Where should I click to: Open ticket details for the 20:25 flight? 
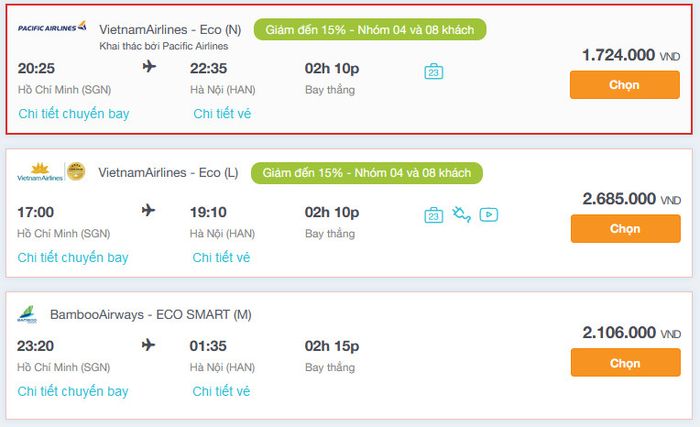(222, 114)
